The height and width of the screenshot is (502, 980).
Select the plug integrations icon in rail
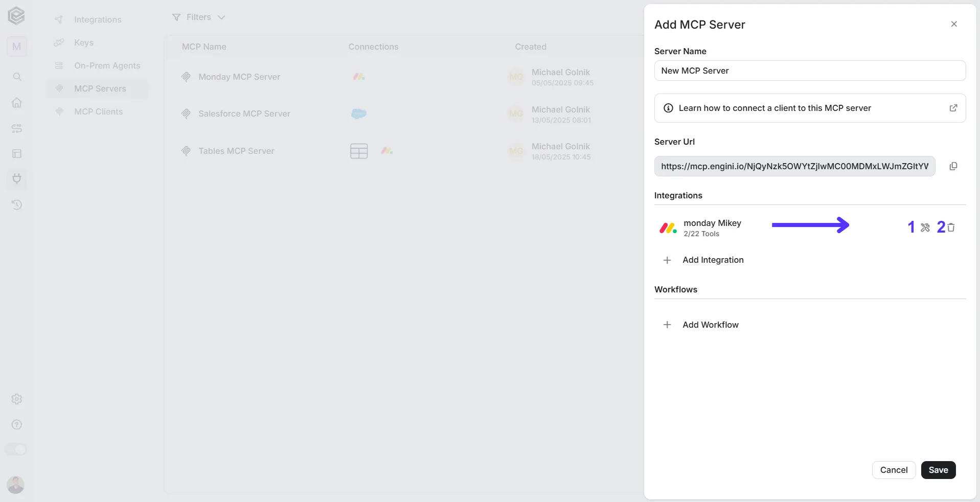point(17,179)
